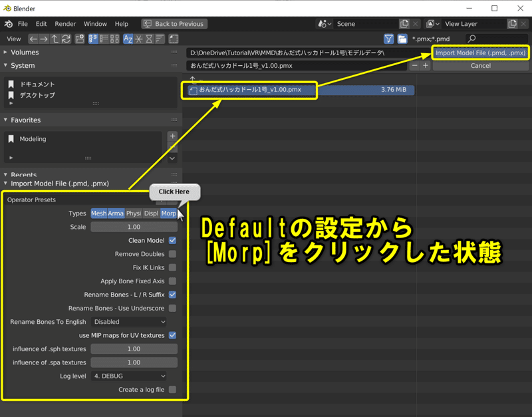Decrement file name number with minus
532x417 pixels.
point(414,65)
